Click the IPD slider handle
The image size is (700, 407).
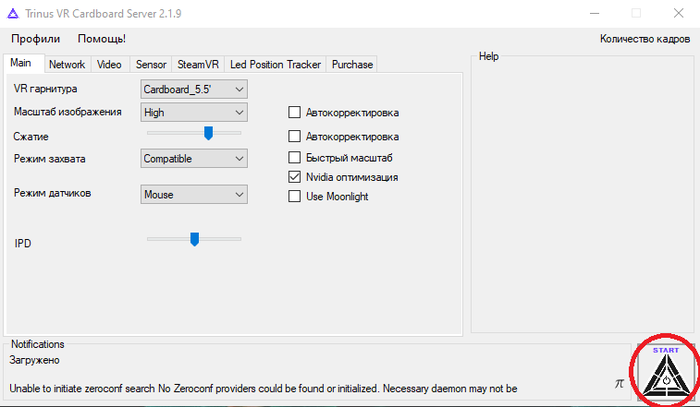tap(195, 239)
